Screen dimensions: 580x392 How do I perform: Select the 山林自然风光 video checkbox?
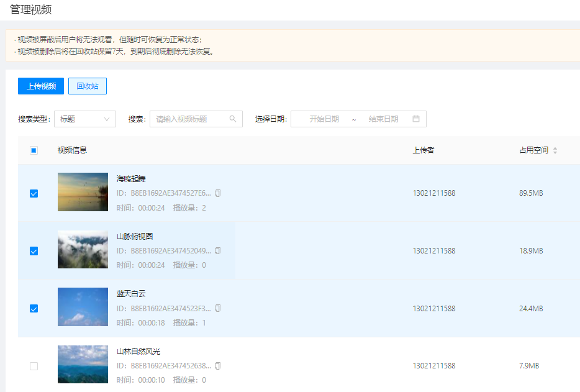(x=34, y=366)
